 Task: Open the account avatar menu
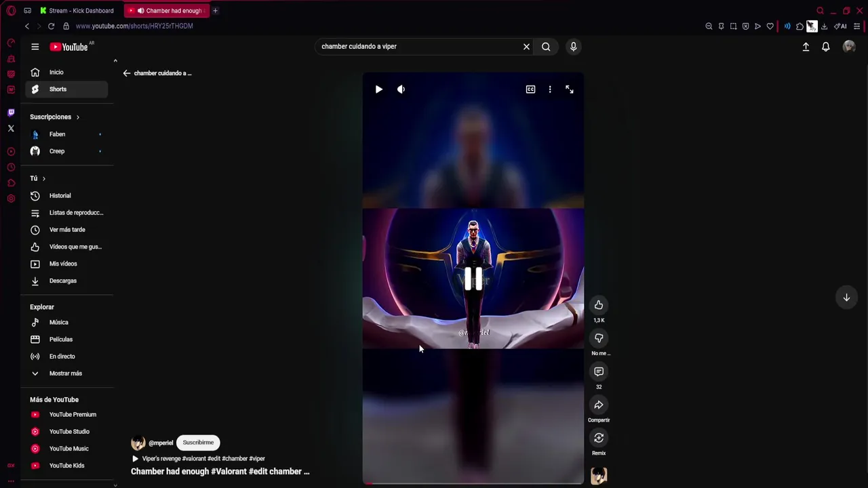[849, 47]
